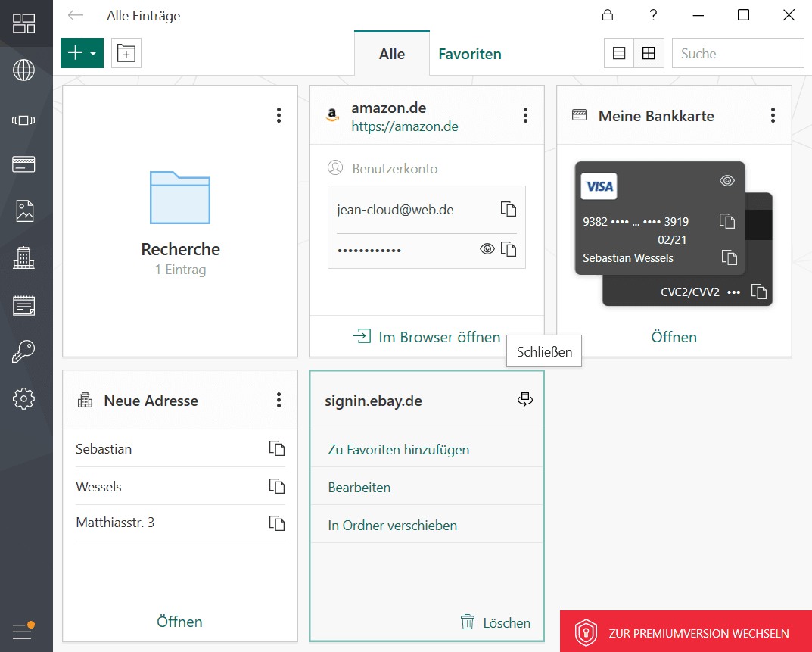The height and width of the screenshot is (652, 812).
Task: Lock the vault with the padlock icon
Action: click(608, 15)
